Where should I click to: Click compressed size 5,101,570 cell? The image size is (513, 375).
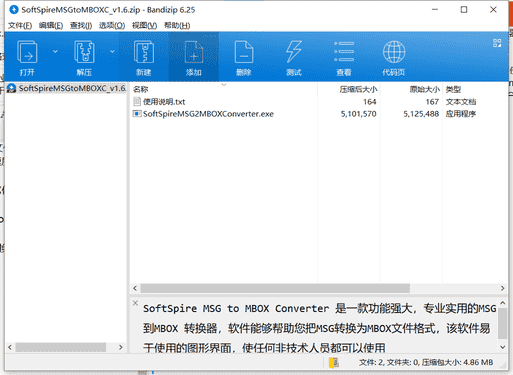(358, 114)
